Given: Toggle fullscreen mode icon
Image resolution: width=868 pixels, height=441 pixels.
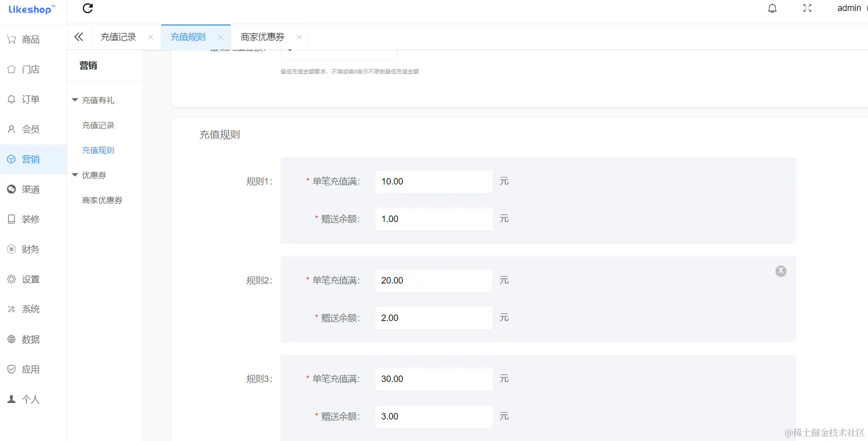Looking at the screenshot, I should click(x=807, y=8).
